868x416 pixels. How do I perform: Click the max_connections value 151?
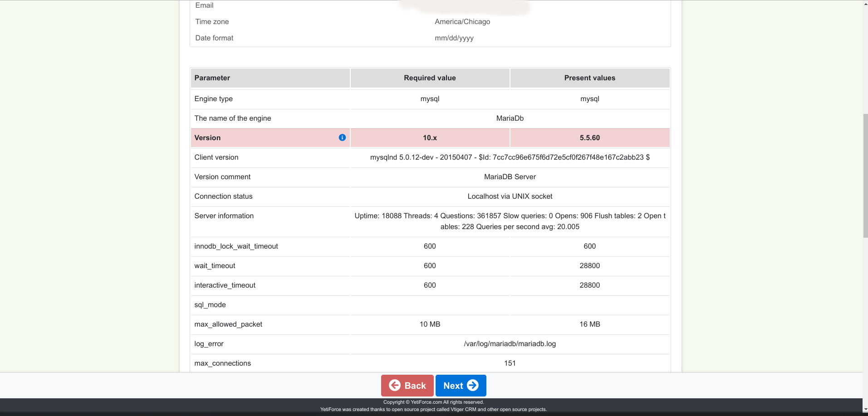(510, 363)
